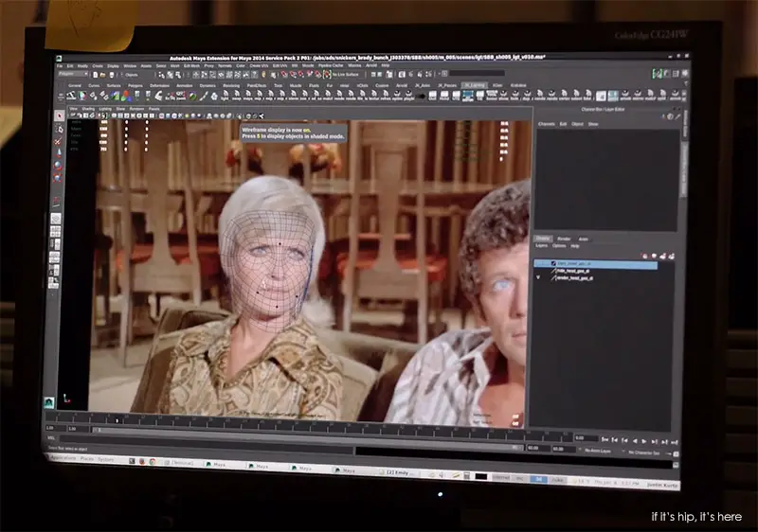This screenshot has width=758, height=532.
Task: Click the current frame marker on timeline
Action: [117, 420]
